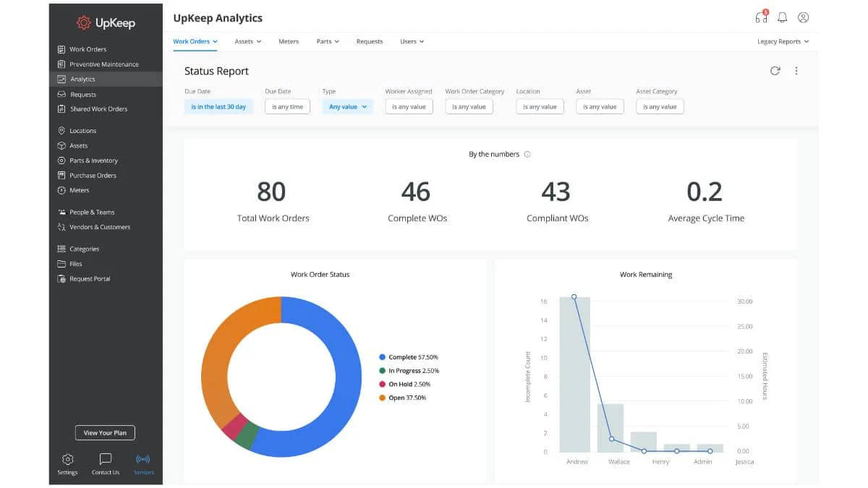Click the Preventive Maintenance sidebar icon

(61, 64)
